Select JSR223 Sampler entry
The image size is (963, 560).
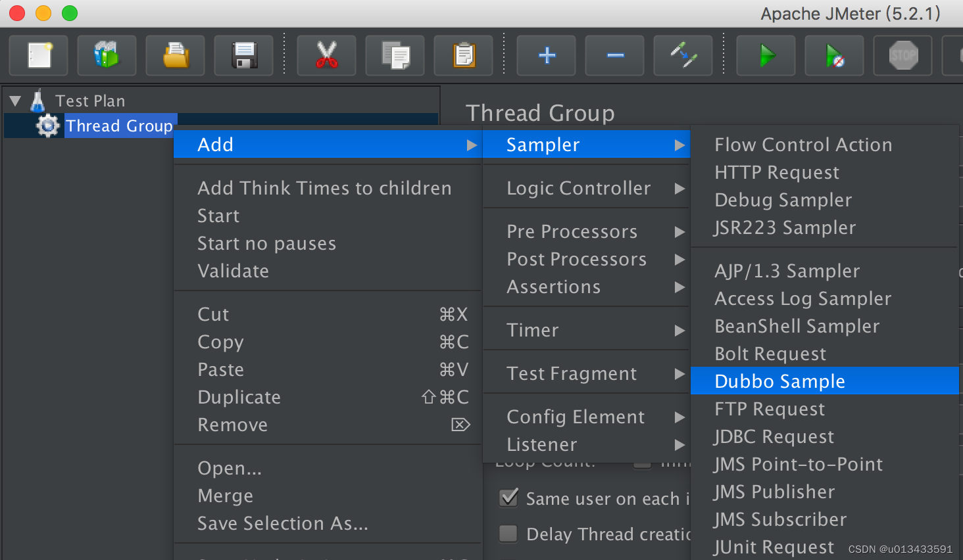[x=825, y=227]
